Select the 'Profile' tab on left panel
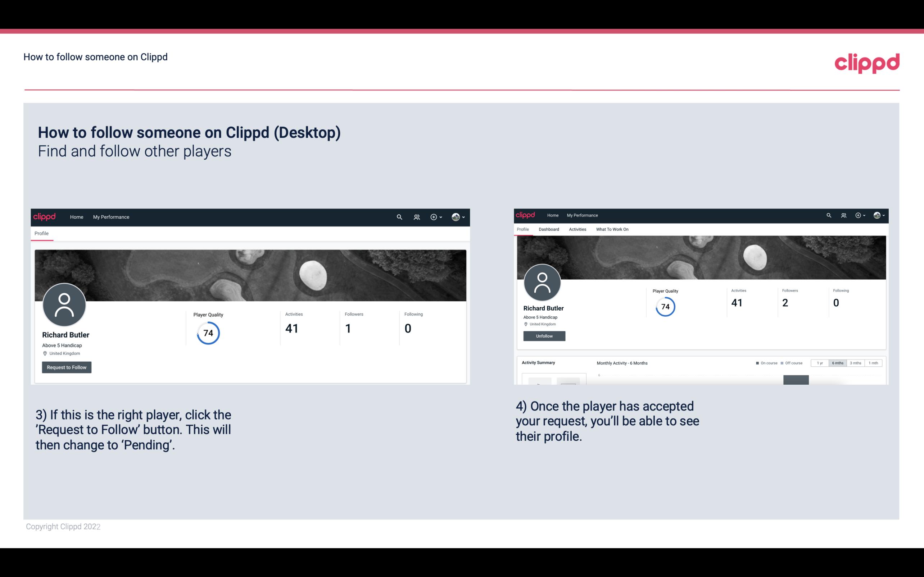The image size is (924, 577). (41, 233)
